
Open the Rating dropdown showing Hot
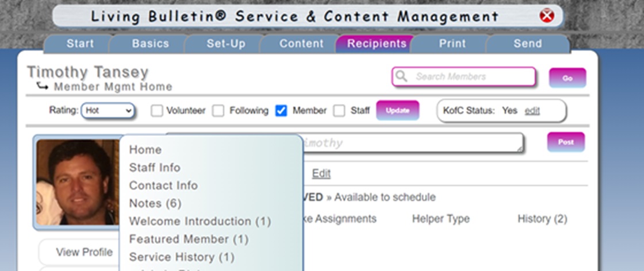pos(108,110)
